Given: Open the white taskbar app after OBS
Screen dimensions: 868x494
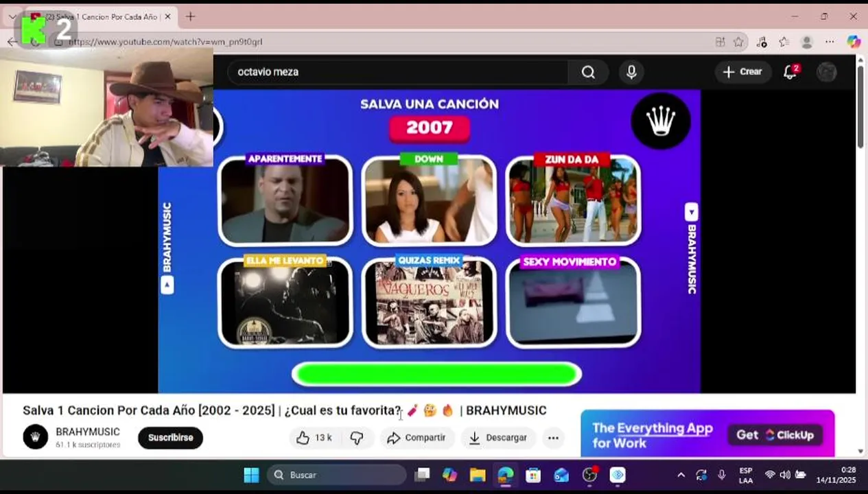Looking at the screenshot, I should pyautogui.click(x=618, y=475).
